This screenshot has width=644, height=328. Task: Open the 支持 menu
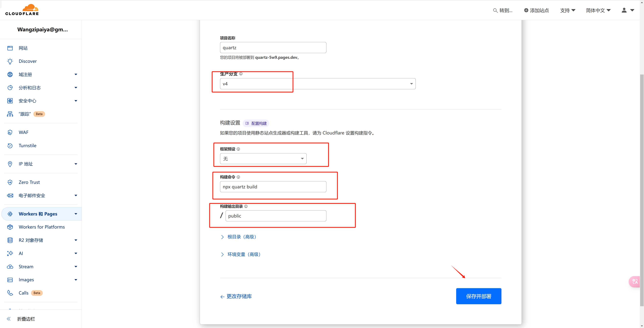click(x=568, y=11)
